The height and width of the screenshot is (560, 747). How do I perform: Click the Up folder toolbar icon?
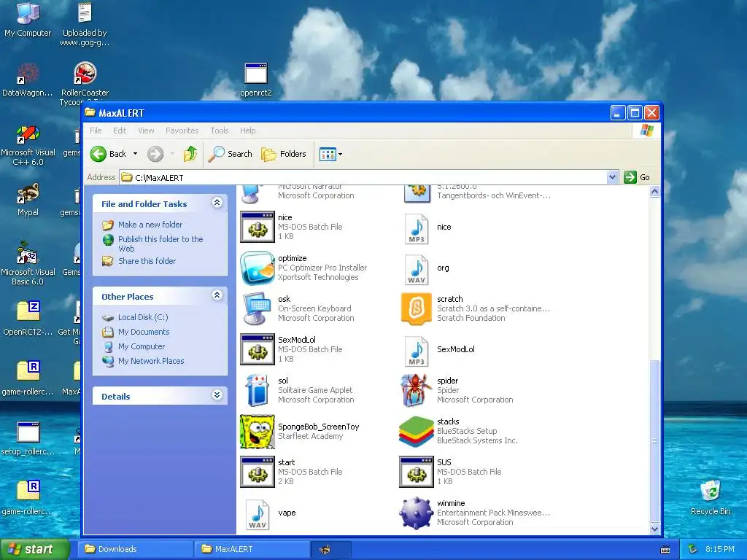tap(190, 154)
